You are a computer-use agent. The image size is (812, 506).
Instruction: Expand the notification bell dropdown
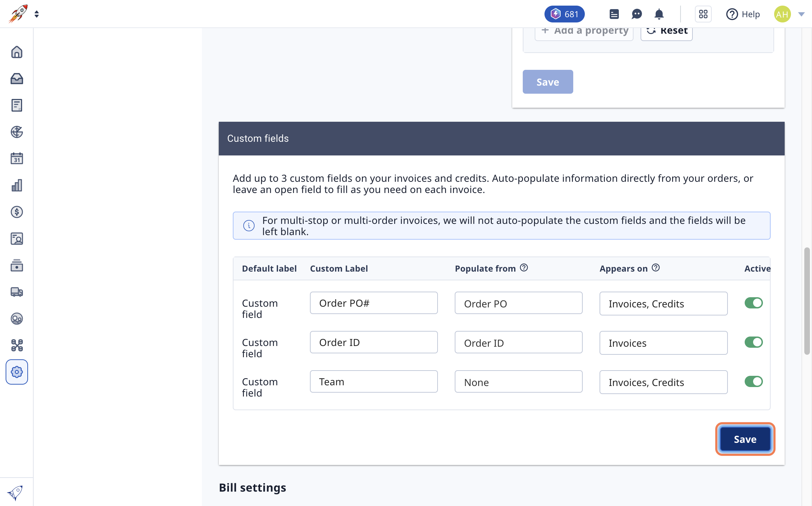[x=659, y=14]
